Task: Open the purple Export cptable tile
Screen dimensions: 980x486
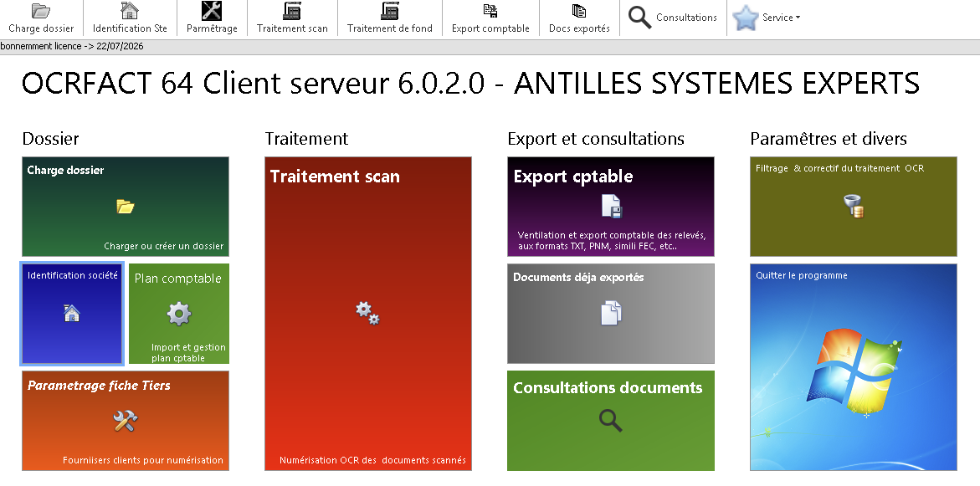Action: click(611, 207)
